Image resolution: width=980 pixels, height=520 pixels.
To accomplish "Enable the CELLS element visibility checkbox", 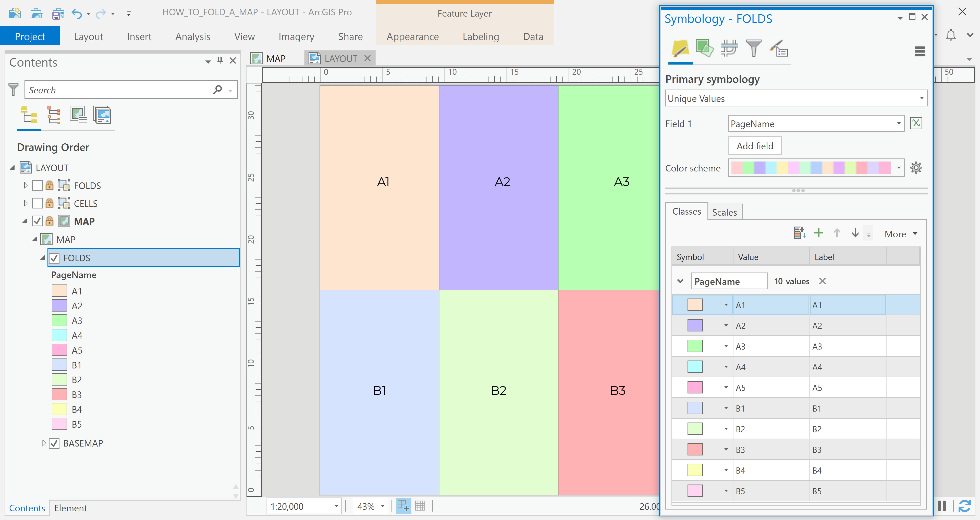I will (x=37, y=203).
